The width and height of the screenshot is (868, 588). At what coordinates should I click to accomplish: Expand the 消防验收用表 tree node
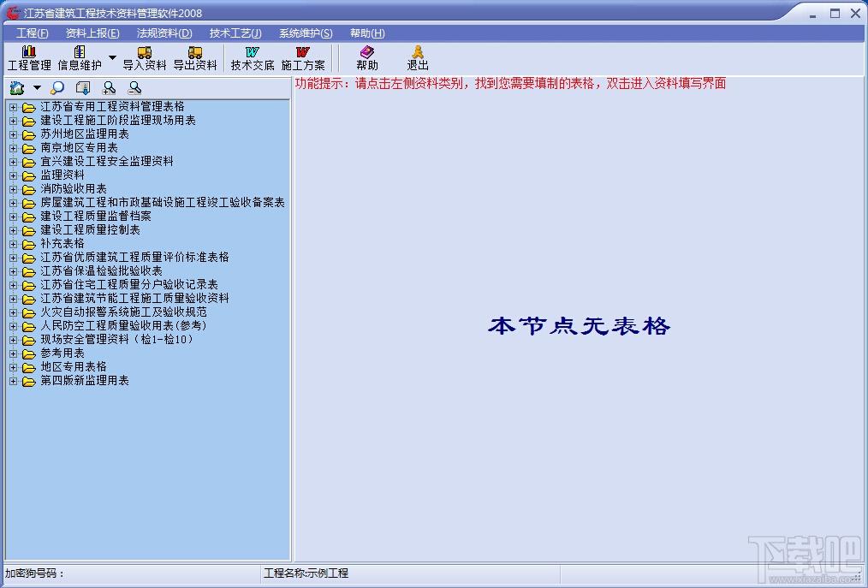click(x=14, y=189)
